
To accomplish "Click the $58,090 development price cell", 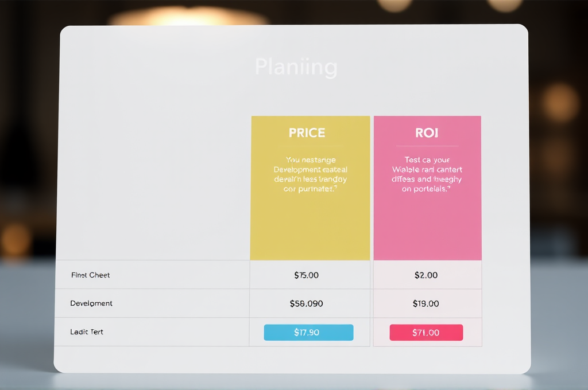I will [306, 303].
